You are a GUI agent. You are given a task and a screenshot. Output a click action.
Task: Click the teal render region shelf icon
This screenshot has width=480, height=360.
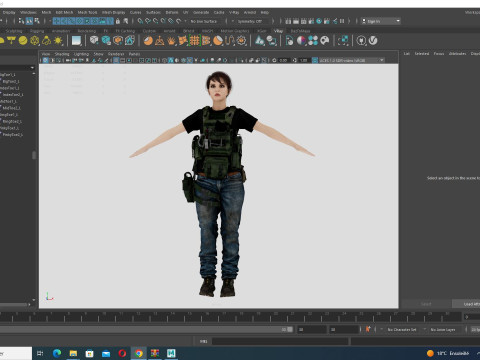pyautogui.click(x=343, y=41)
